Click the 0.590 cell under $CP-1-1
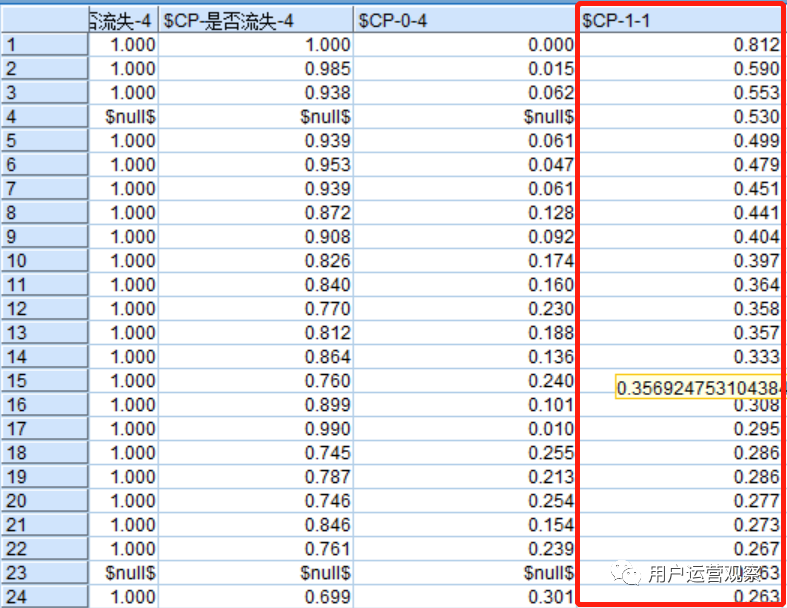 click(x=680, y=69)
